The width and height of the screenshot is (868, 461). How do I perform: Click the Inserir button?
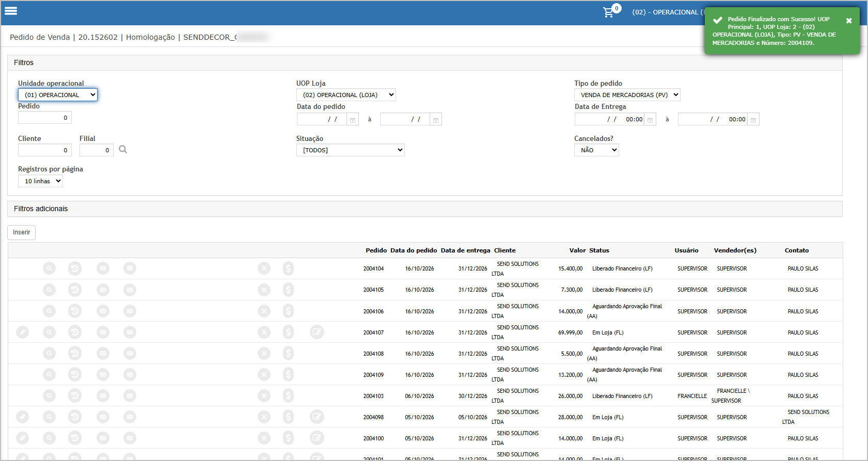(21, 232)
